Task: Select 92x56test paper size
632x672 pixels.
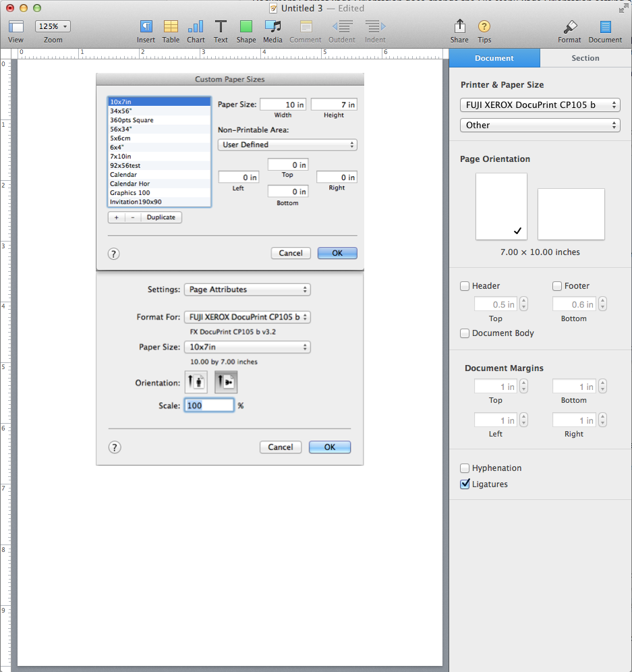Action: pyautogui.click(x=159, y=165)
